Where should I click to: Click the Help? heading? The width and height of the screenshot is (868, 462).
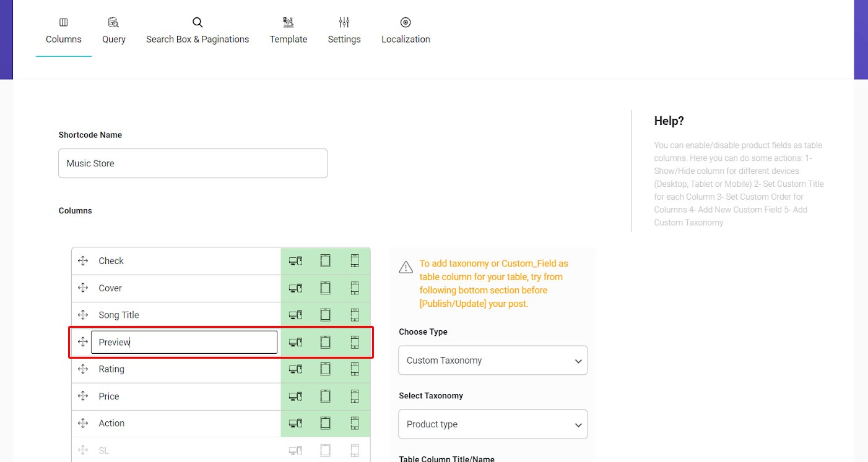click(669, 121)
